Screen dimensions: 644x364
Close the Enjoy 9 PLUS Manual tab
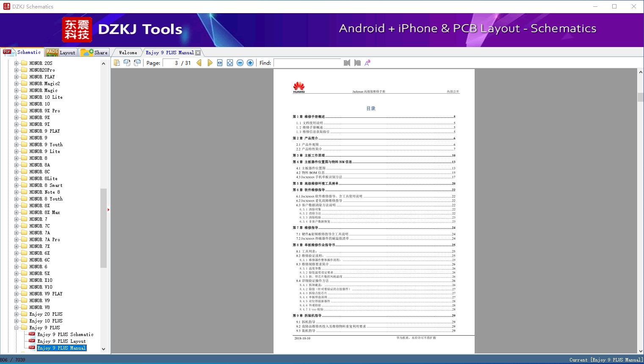[198, 53]
